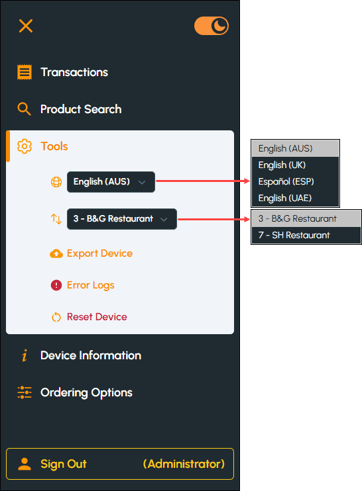362x491 pixels.
Task: Toggle the dark mode switch
Action: [211, 26]
